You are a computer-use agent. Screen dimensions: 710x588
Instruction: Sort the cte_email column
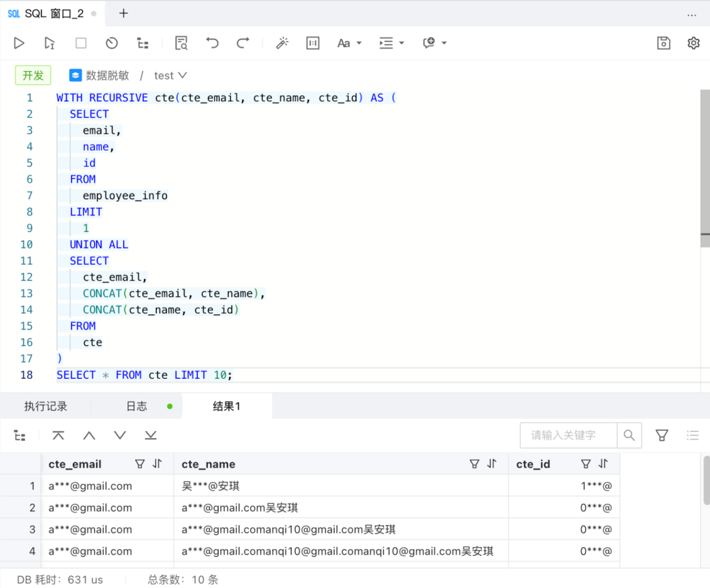click(157, 464)
